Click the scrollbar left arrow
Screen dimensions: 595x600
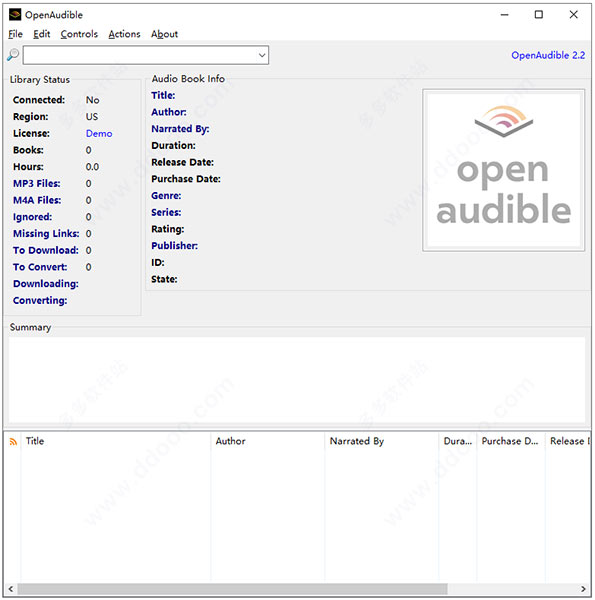click(11, 589)
